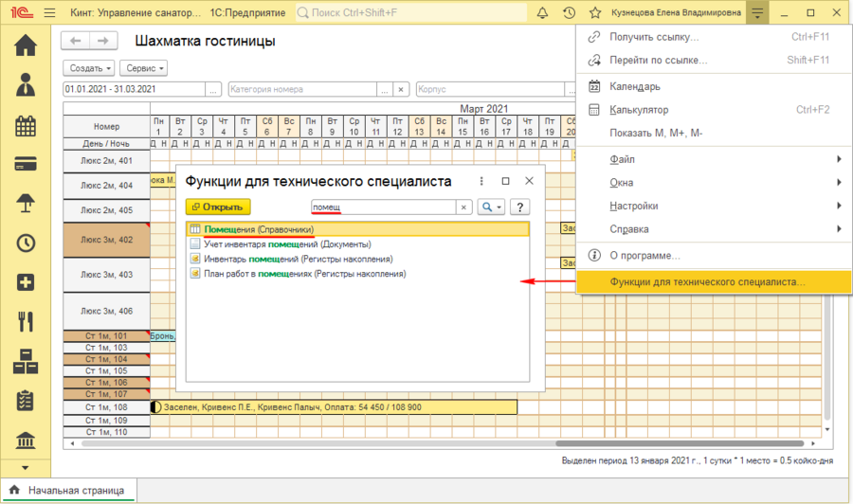Select room row Люкс 3м, 402
This screenshot has width=853, height=504.
point(106,240)
